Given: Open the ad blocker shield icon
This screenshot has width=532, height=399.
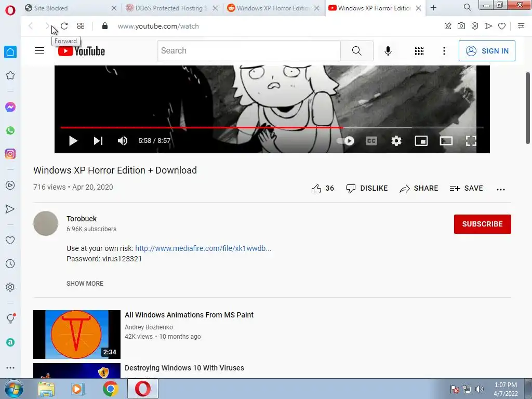Looking at the screenshot, I should click(x=475, y=26).
